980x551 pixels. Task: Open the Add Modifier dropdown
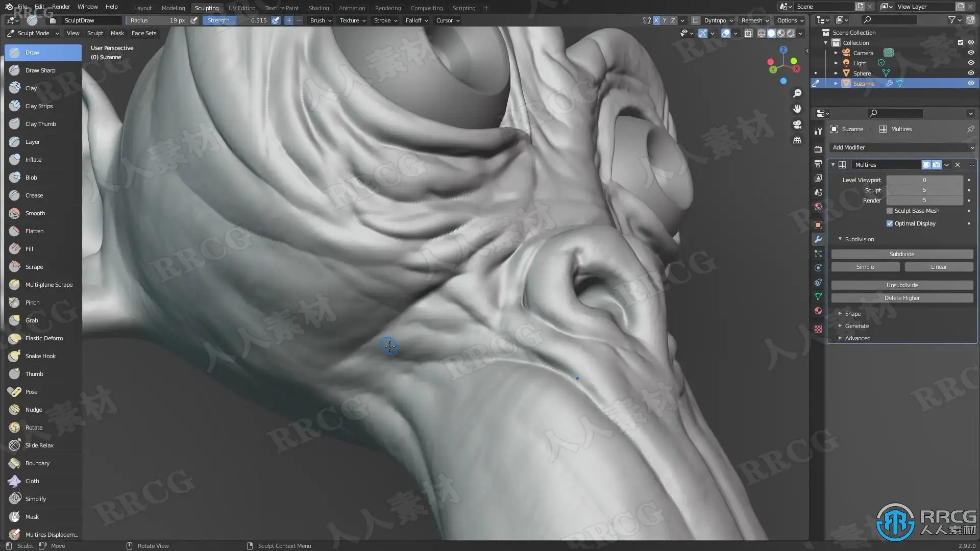pyautogui.click(x=902, y=147)
